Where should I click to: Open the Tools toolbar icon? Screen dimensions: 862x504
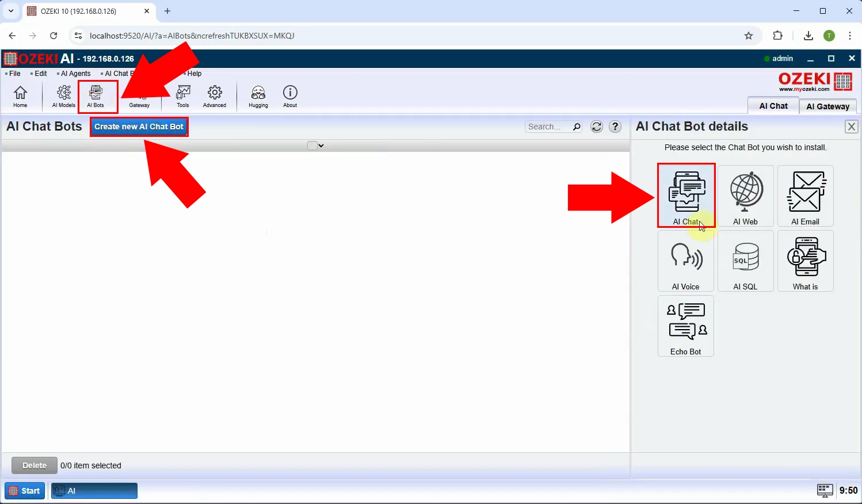click(x=183, y=96)
